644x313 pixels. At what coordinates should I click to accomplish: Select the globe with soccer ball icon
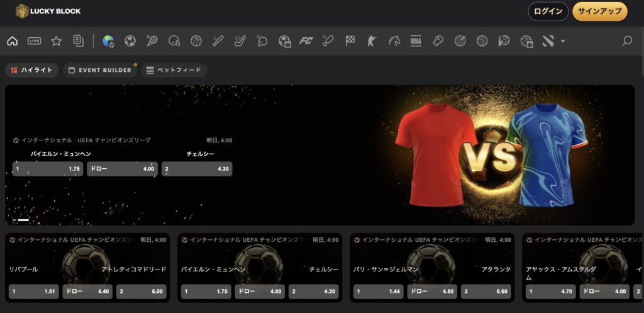coord(108,41)
